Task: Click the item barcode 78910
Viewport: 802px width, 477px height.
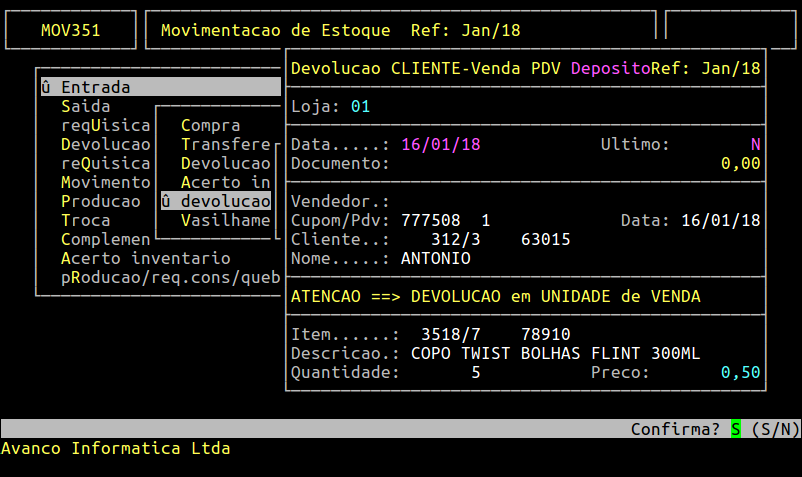Action: (546, 334)
